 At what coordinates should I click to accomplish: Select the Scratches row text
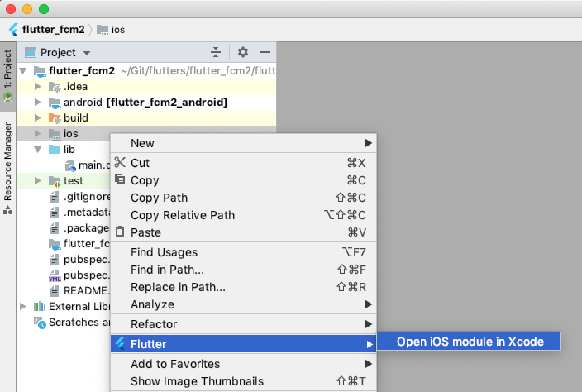point(79,323)
